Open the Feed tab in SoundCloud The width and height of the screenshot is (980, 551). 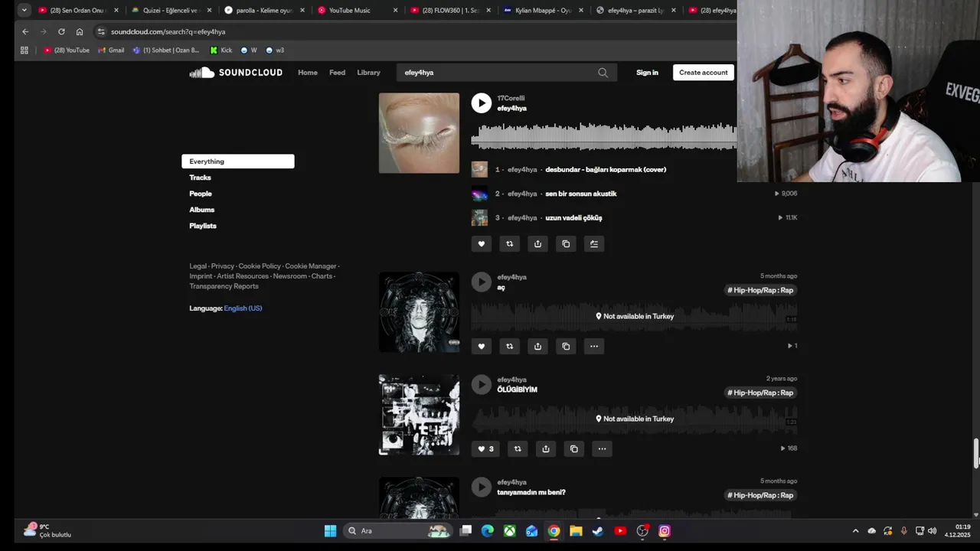(x=337, y=73)
